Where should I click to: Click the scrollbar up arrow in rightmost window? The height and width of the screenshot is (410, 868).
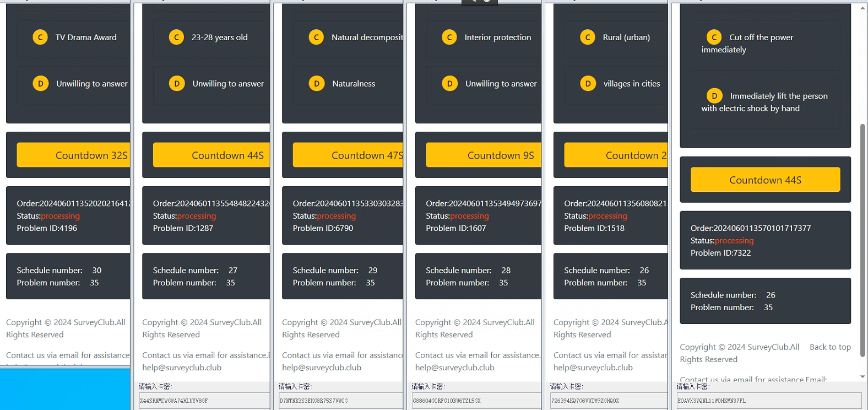click(x=862, y=8)
